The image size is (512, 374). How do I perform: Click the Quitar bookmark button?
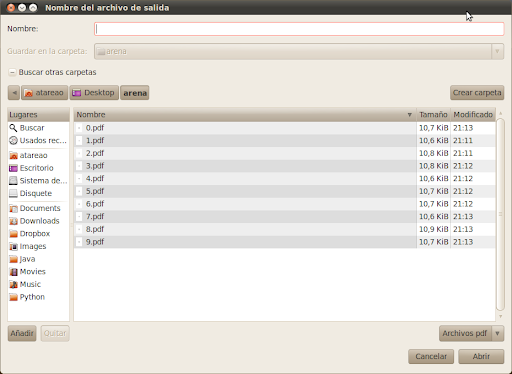click(55, 333)
